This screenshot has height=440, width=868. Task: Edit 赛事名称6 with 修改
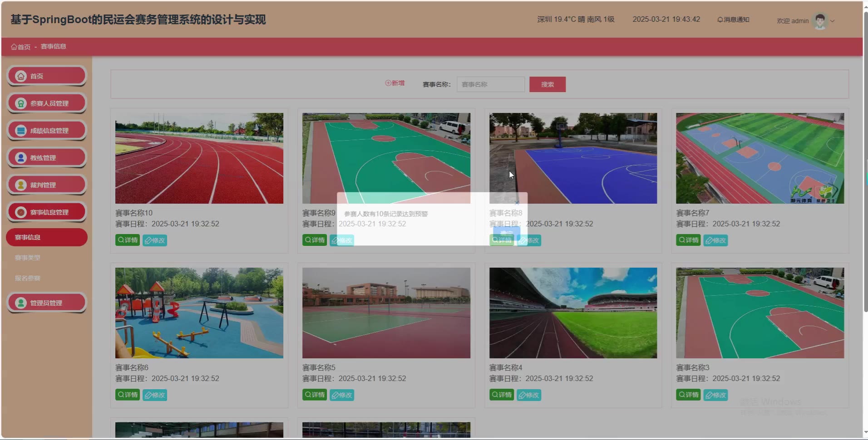click(155, 395)
